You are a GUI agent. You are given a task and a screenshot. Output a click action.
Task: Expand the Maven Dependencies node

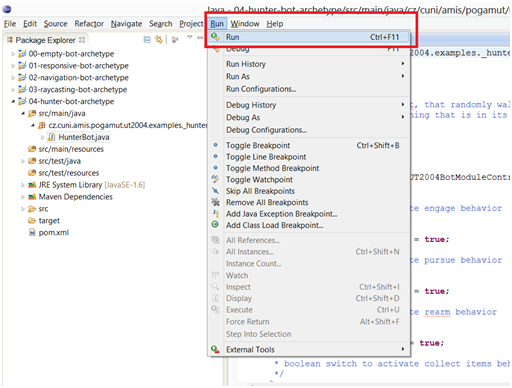23,197
